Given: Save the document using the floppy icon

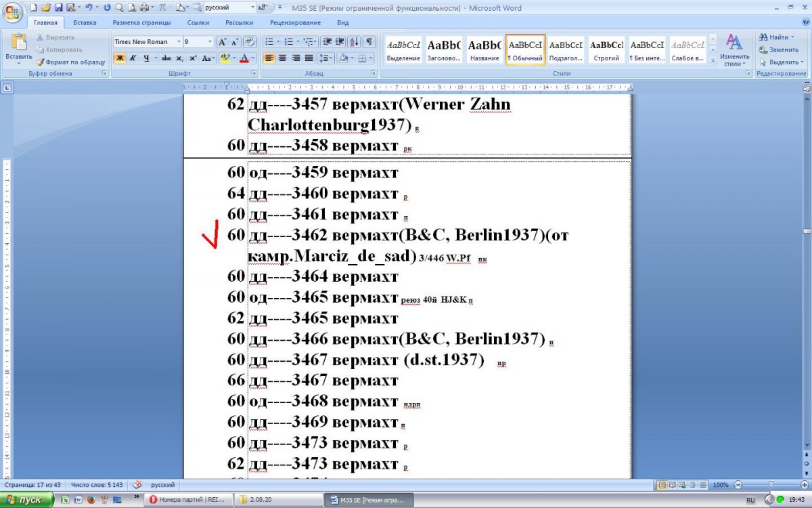Looking at the screenshot, I should (x=59, y=7).
